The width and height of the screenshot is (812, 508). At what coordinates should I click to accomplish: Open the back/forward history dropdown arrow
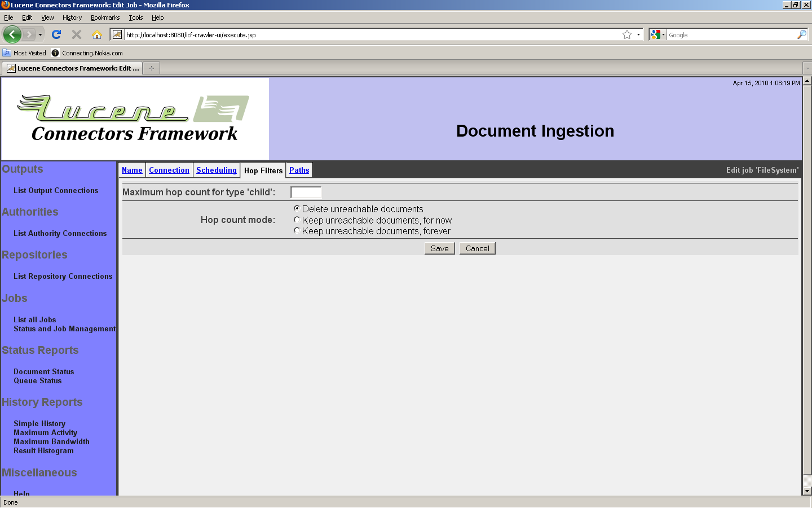tap(40, 34)
